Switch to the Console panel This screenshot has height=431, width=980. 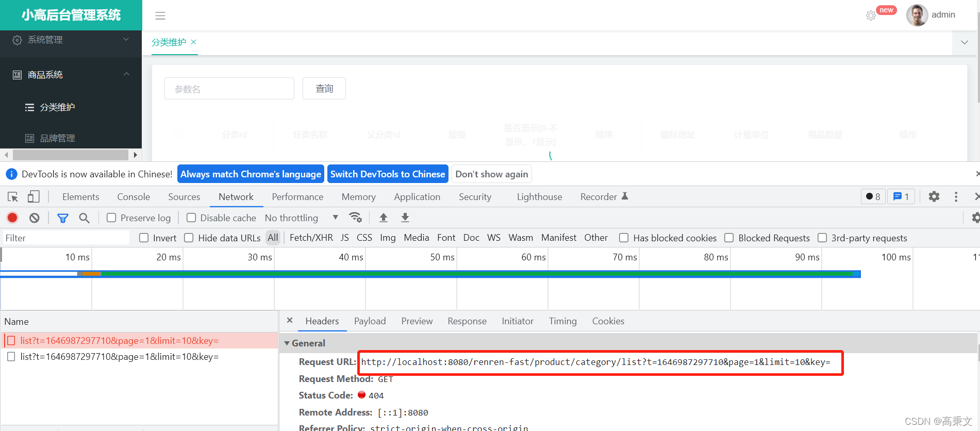tap(134, 196)
